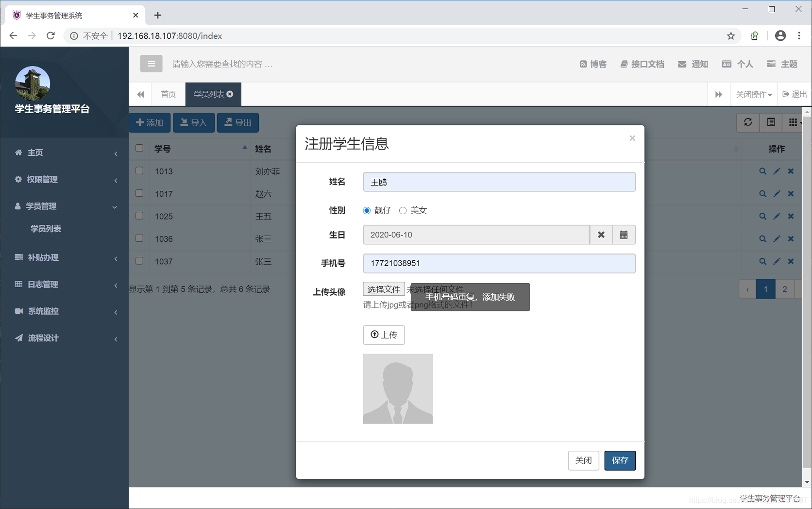
Task: Open the birthday calendar picker
Action: point(624,235)
